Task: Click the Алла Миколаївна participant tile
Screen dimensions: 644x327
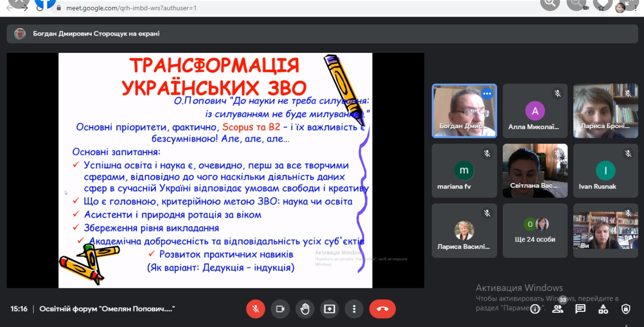Action: (x=535, y=111)
